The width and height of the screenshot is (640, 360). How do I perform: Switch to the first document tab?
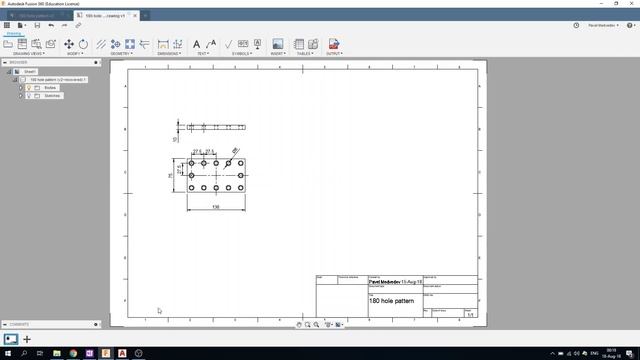pyautogui.click(x=36, y=16)
